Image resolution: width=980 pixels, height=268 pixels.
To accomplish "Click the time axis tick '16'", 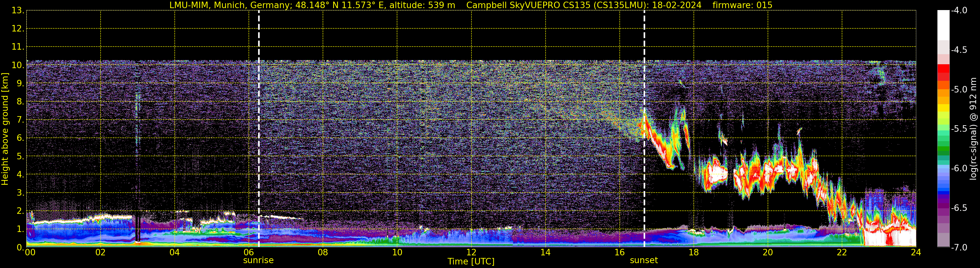I will click(620, 252).
